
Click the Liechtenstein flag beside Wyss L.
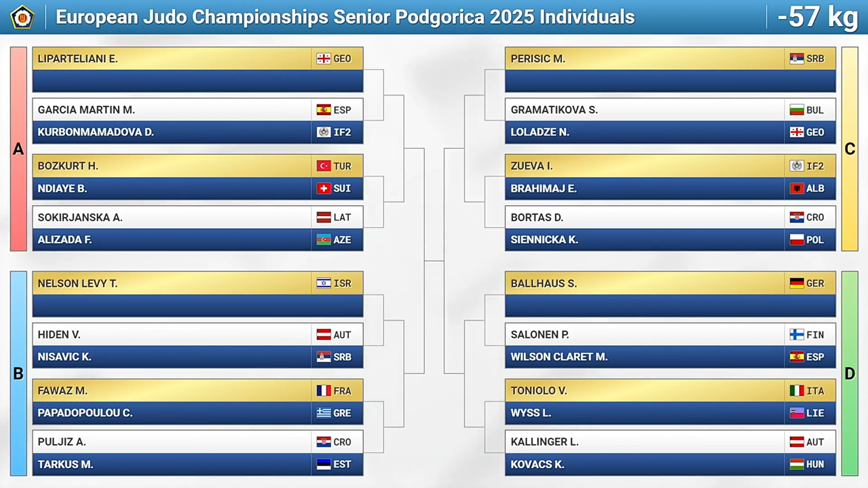[x=797, y=413]
